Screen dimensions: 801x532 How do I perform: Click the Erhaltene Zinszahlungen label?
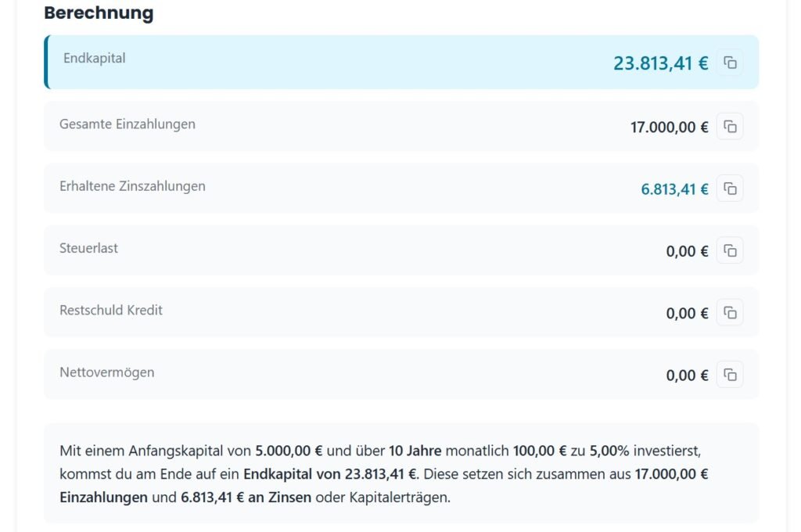click(x=132, y=186)
